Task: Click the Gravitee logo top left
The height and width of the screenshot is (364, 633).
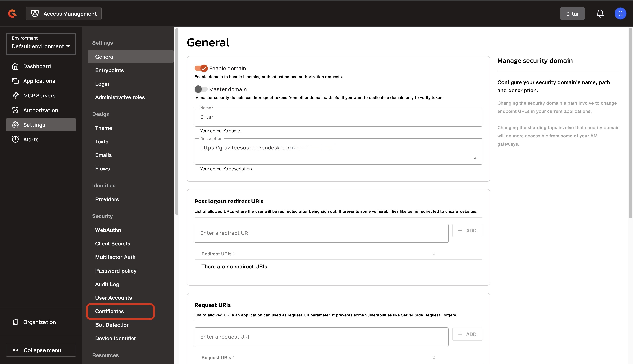Action: [x=12, y=13]
